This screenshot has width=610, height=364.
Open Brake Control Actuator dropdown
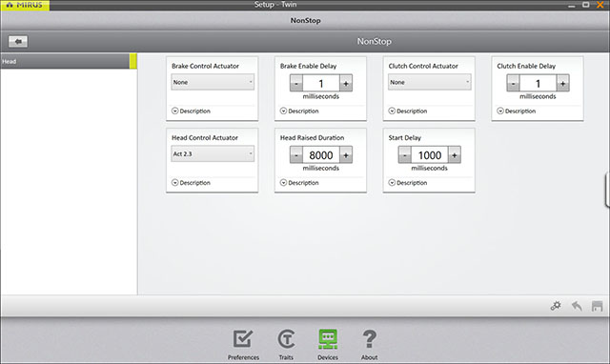[213, 82]
